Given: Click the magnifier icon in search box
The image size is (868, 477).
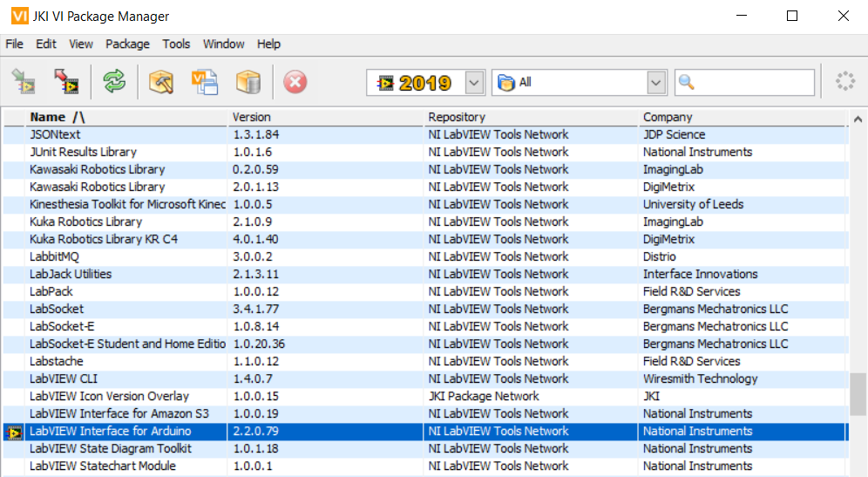Looking at the screenshot, I should tap(687, 83).
